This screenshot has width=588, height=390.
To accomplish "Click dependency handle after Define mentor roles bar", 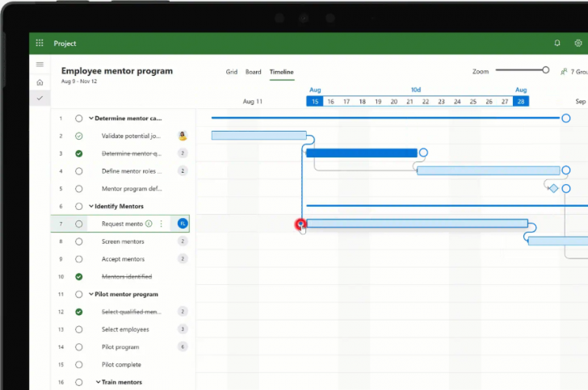I will pyautogui.click(x=566, y=170).
